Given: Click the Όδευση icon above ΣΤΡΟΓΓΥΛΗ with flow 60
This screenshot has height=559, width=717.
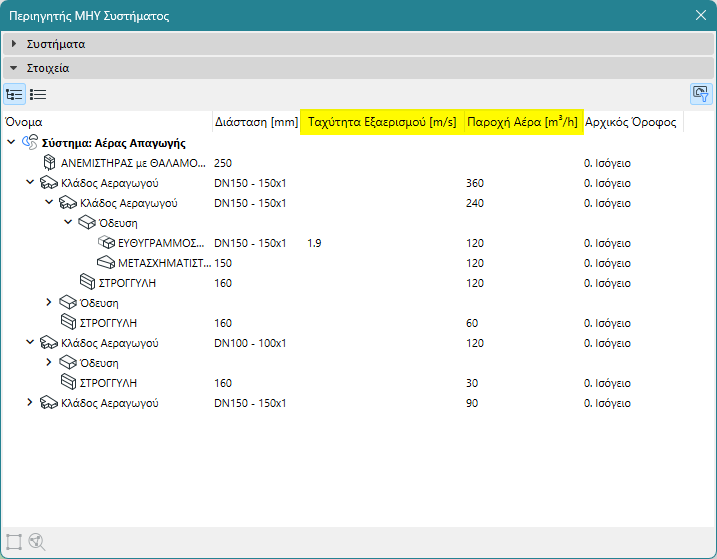Looking at the screenshot, I should pos(68,303).
